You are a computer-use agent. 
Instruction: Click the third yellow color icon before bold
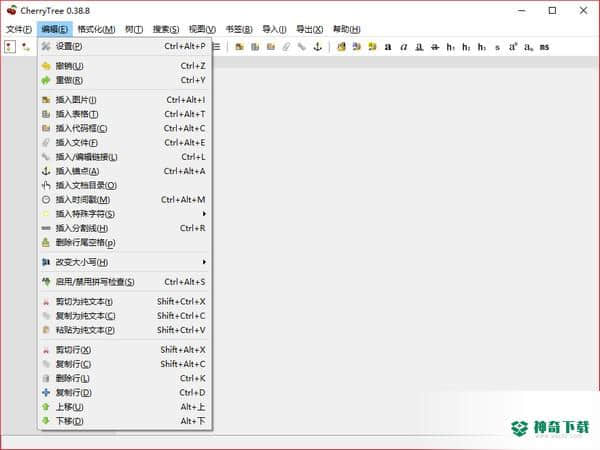[372, 47]
